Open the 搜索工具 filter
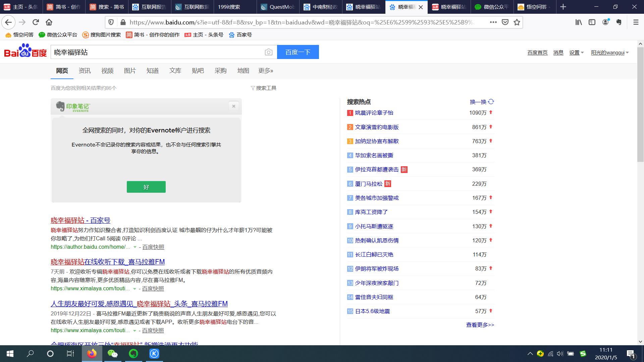The width and height of the screenshot is (644, 362). pyautogui.click(x=264, y=88)
